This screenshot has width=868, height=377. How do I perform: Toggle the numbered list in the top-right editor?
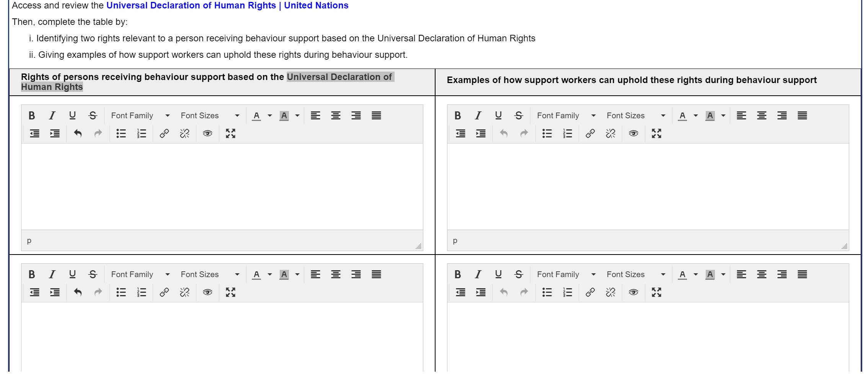coord(567,134)
